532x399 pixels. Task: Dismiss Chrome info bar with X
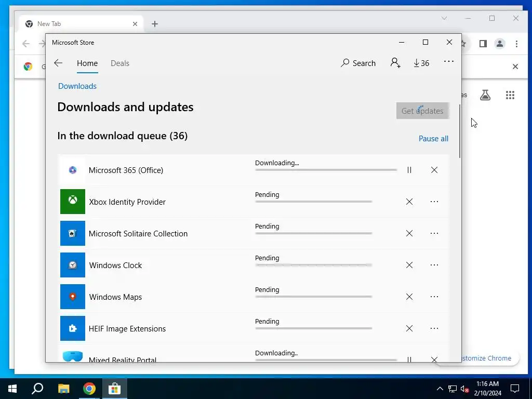pyautogui.click(x=515, y=66)
